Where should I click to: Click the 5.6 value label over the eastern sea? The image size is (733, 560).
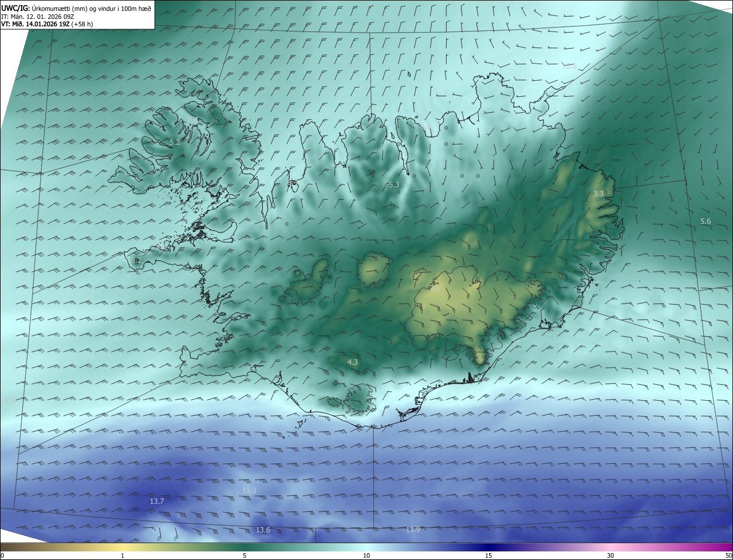point(706,222)
